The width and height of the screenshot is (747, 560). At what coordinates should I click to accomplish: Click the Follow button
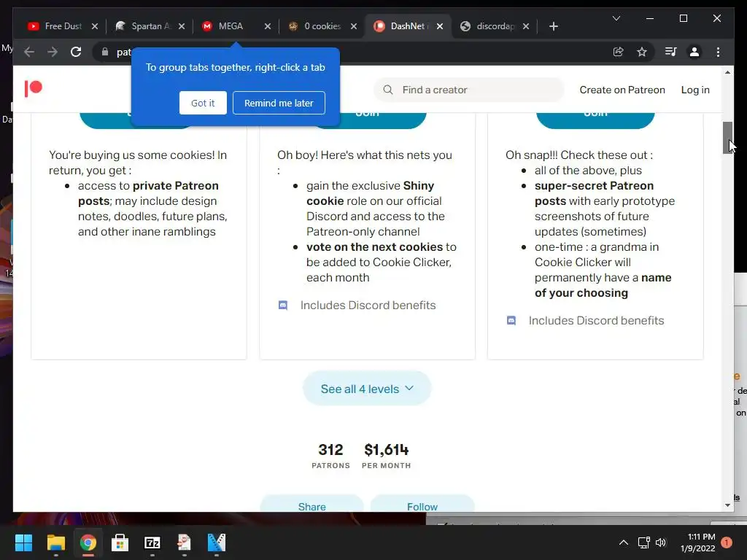(x=422, y=504)
